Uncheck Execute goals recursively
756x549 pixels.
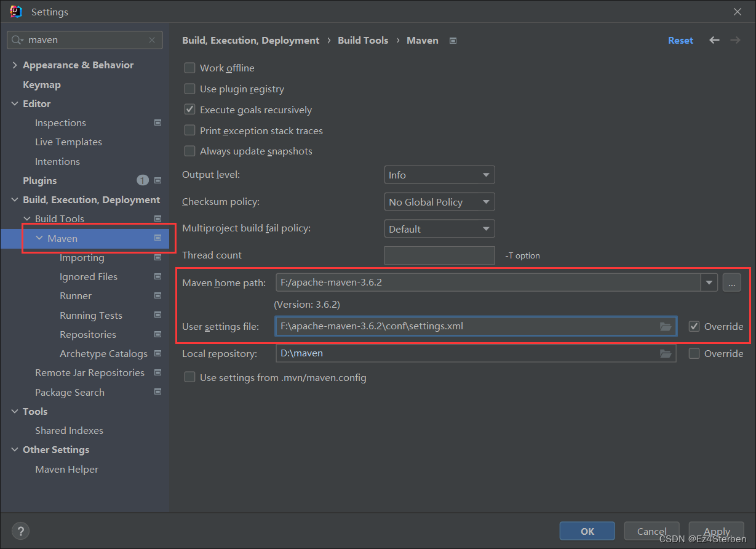[x=190, y=110]
